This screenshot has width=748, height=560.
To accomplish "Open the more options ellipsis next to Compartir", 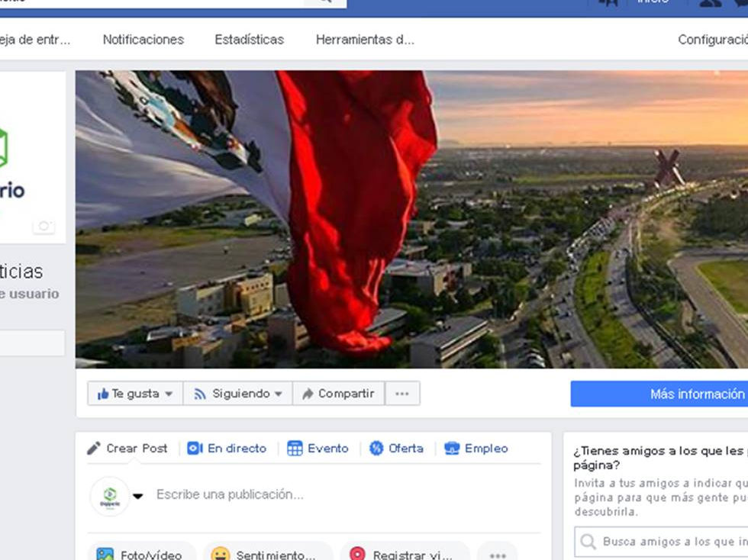I will click(402, 394).
